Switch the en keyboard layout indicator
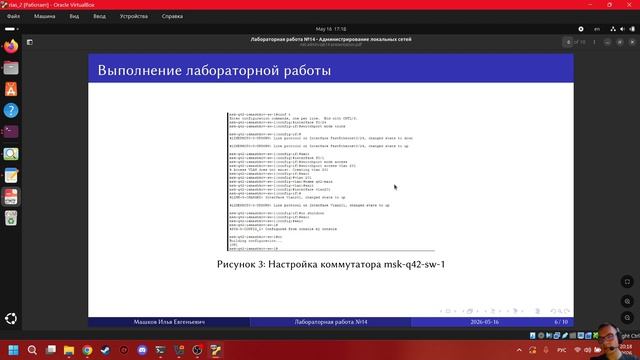 [x=597, y=29]
